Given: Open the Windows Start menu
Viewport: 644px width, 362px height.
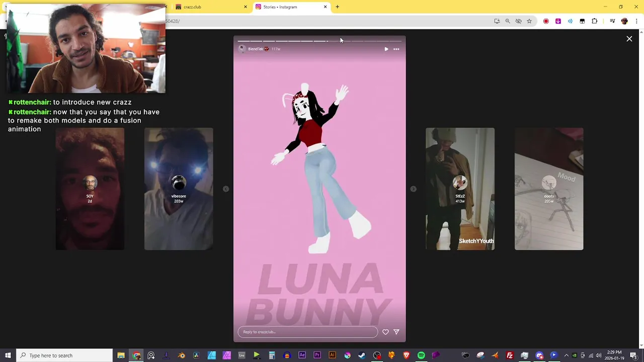Looking at the screenshot, I should pos(8,355).
